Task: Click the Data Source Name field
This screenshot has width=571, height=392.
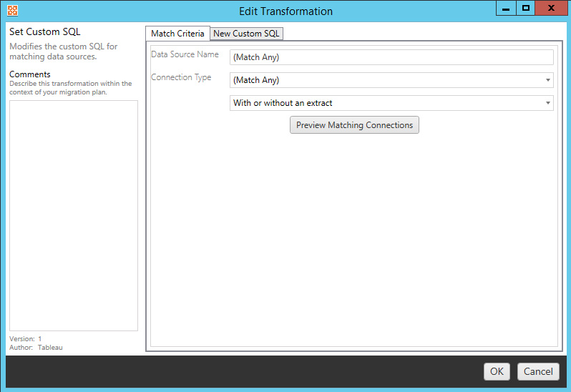Action: point(391,57)
